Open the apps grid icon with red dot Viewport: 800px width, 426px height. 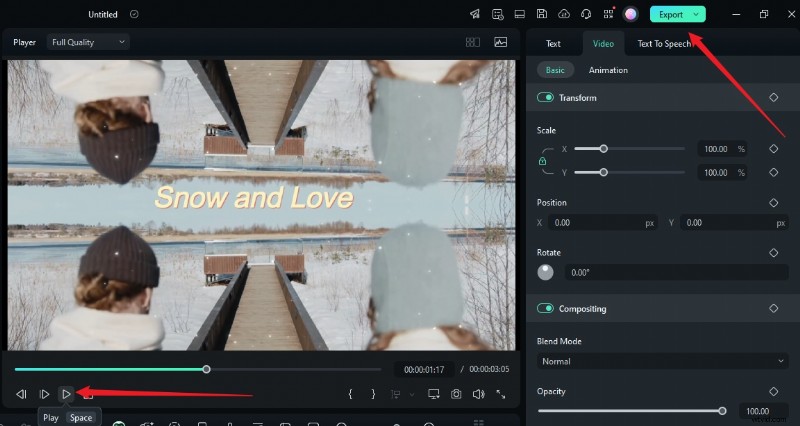608,14
